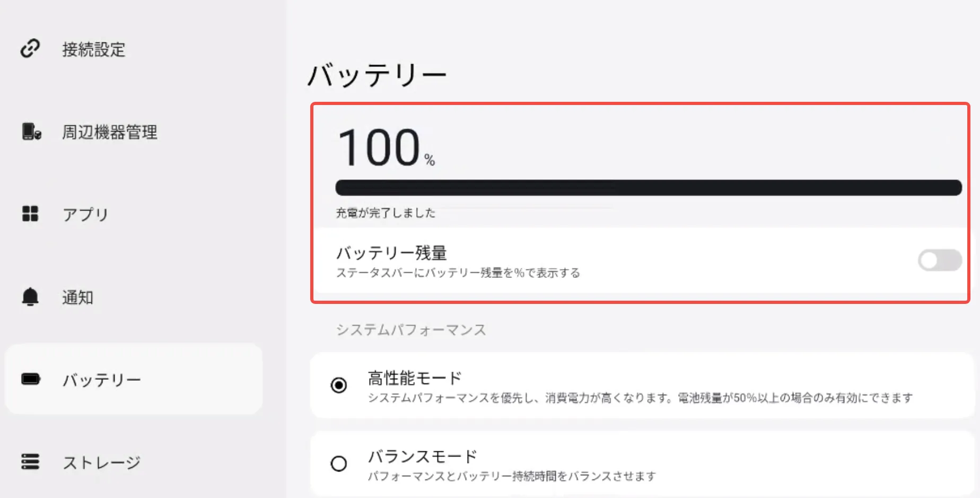Click the バッテリー page heading
Screen dimensions: 980x498
click(x=377, y=75)
